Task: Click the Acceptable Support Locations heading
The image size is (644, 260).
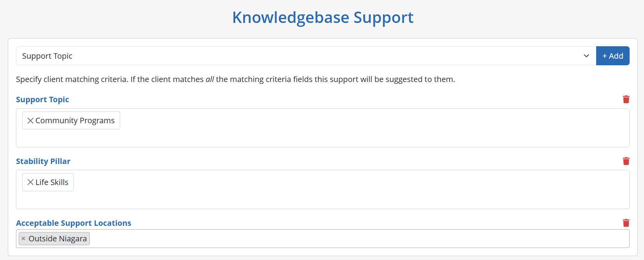Action: (x=73, y=223)
